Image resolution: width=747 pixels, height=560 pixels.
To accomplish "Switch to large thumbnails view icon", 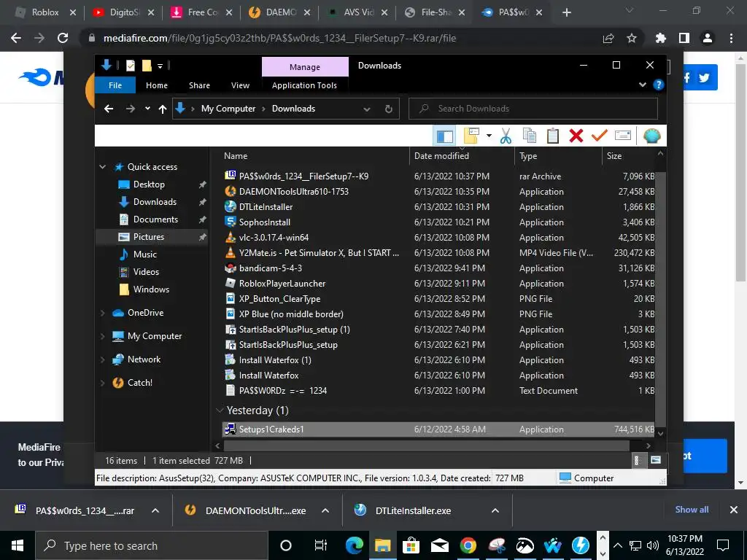I will tap(656, 460).
